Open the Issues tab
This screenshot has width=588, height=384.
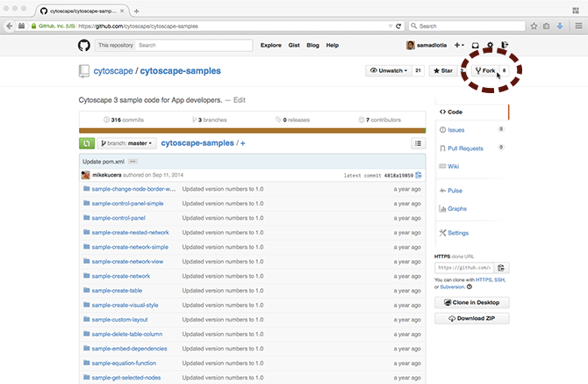pos(456,130)
